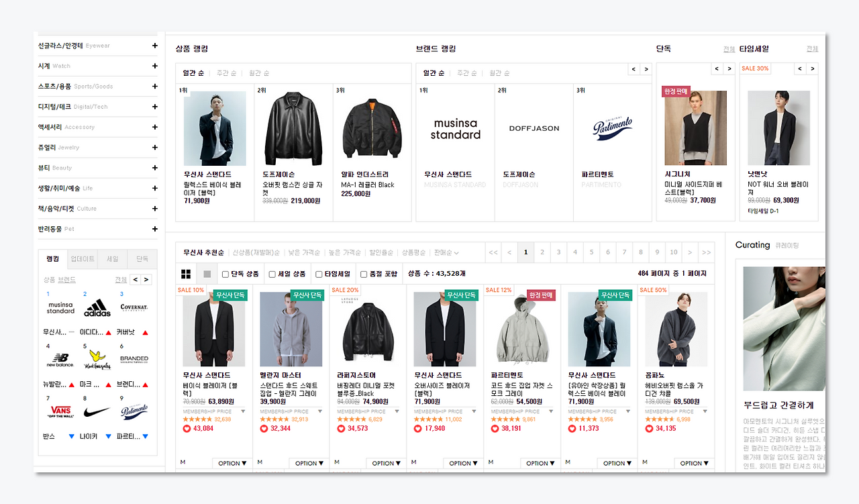Show next brands with 브랜드 랭킹 > arrow

pos(646,69)
